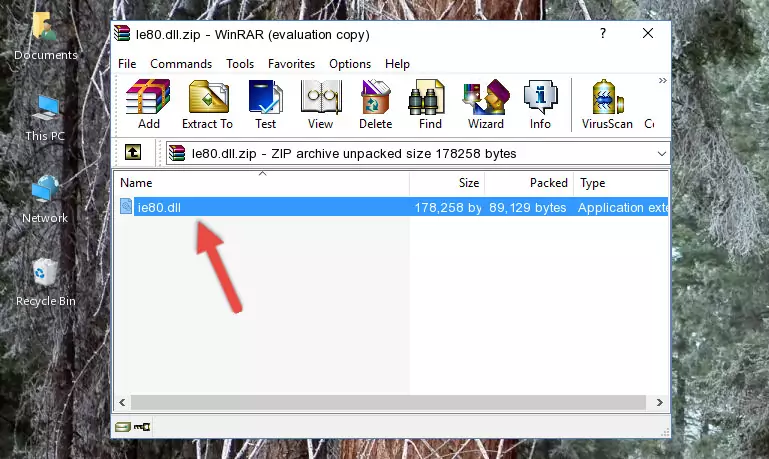Click the password key icon in status bar

(142, 427)
